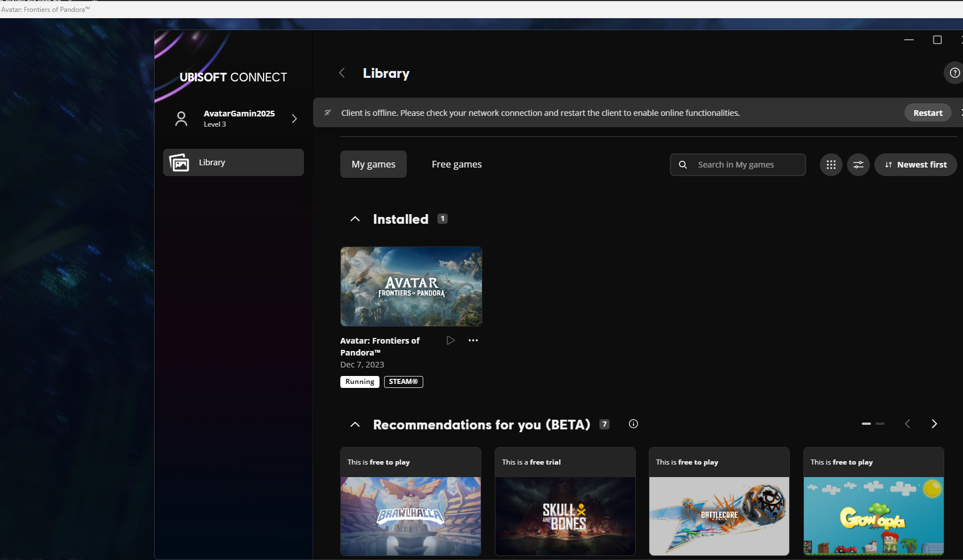This screenshot has width=963, height=560.
Task: Maximize the Ubisoft Connect window
Action: pyautogui.click(x=937, y=40)
